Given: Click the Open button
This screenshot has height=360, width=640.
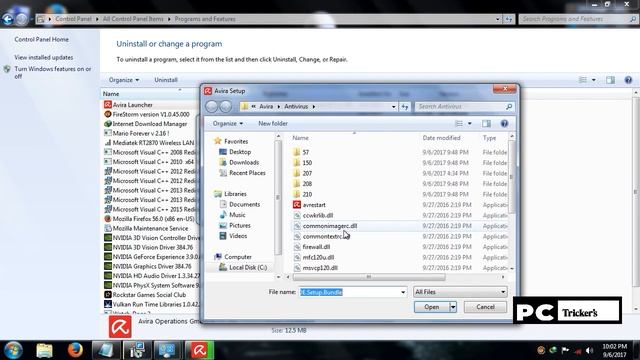Looking at the screenshot, I should (x=432, y=307).
